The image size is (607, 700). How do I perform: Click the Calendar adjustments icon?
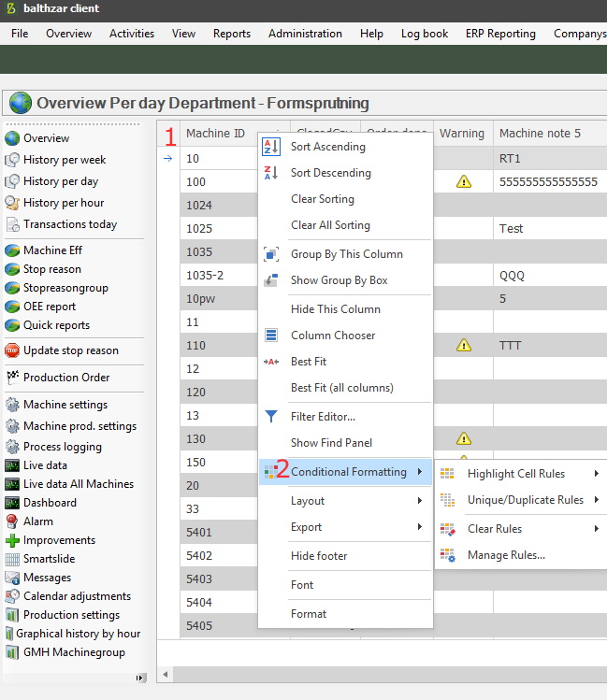12,596
